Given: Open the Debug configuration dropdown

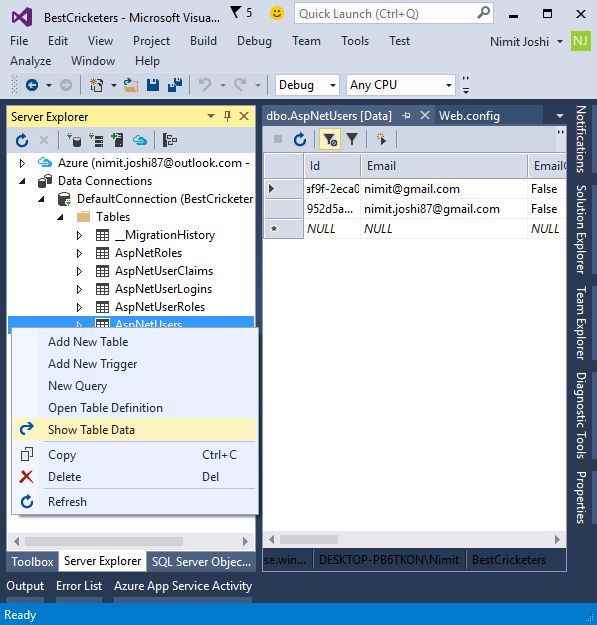Looking at the screenshot, I should tap(307, 85).
